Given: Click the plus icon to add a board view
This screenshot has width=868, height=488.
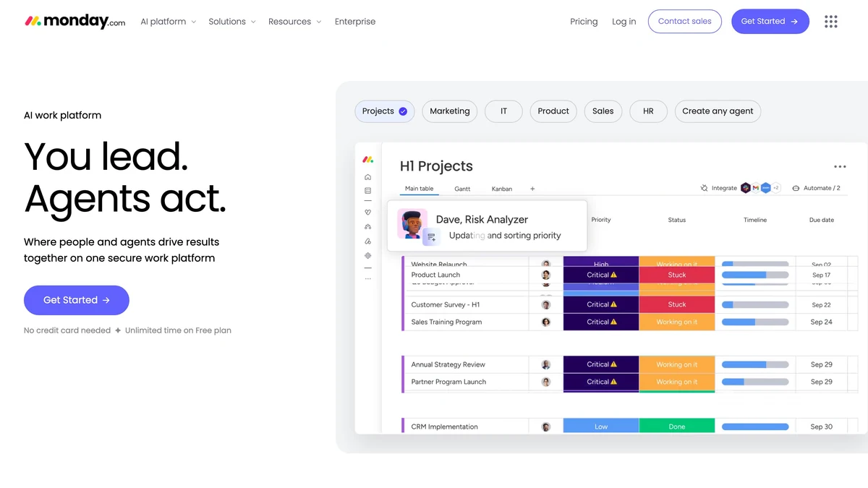Looking at the screenshot, I should point(532,189).
